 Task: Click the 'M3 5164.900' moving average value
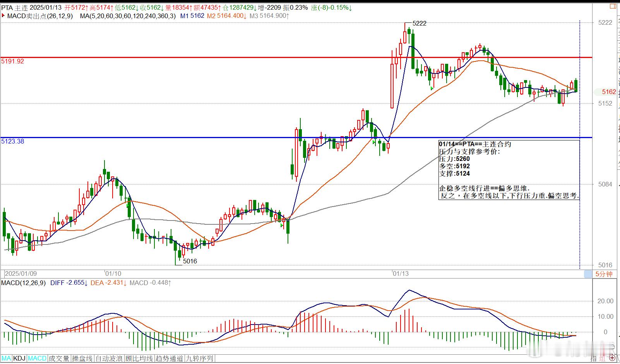[269, 16]
